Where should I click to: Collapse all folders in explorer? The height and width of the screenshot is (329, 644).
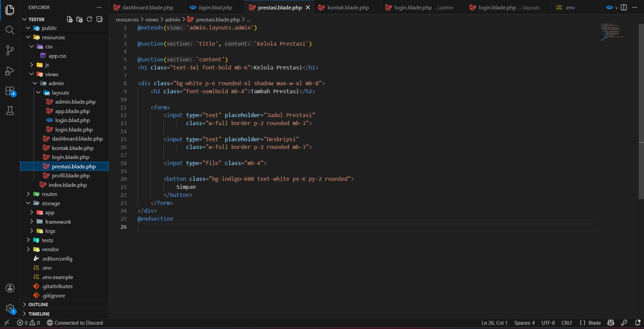tap(99, 19)
